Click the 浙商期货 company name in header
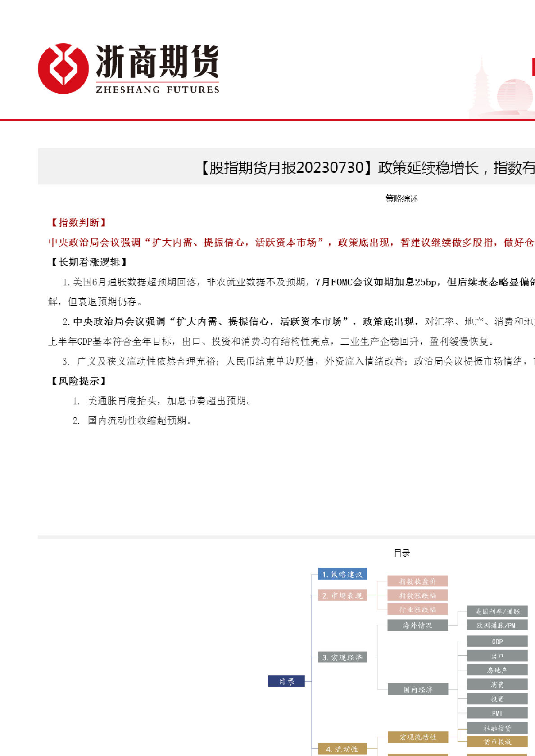Viewport: 535px width, 756px height. (x=157, y=61)
